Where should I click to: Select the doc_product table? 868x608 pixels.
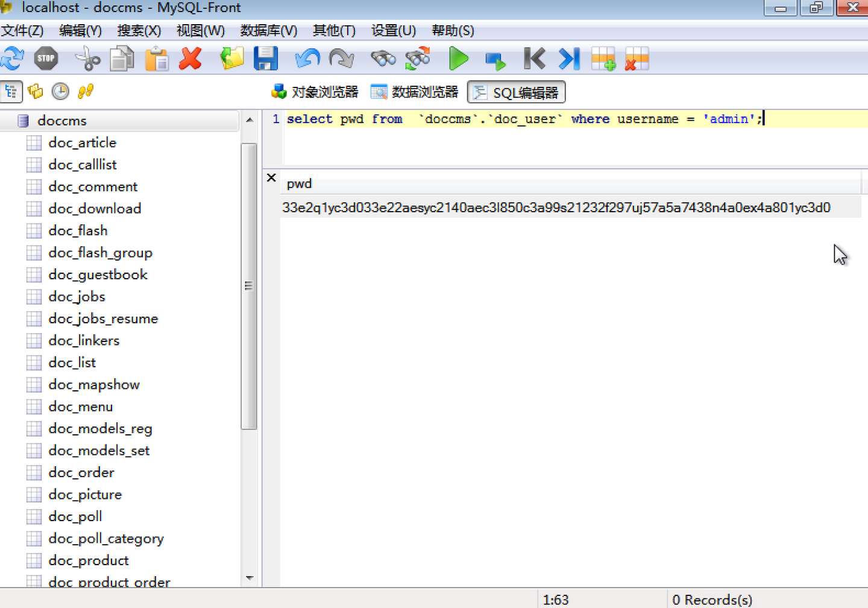[x=88, y=561]
